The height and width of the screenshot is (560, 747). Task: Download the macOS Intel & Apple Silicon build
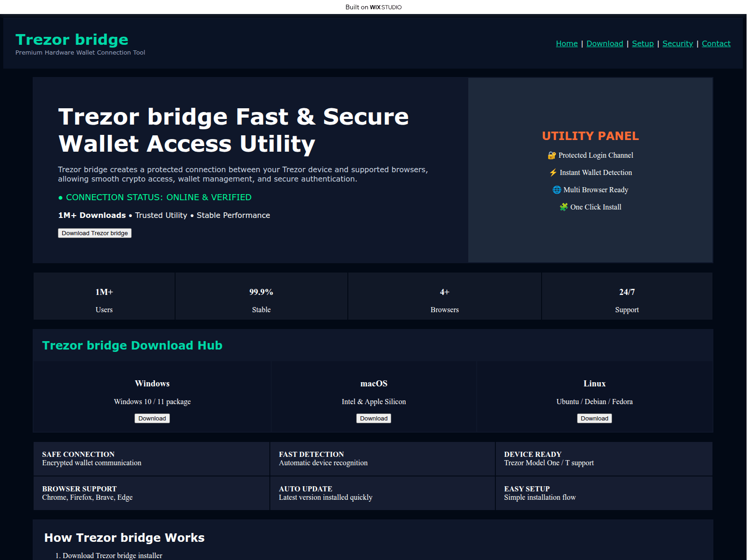pos(374,419)
